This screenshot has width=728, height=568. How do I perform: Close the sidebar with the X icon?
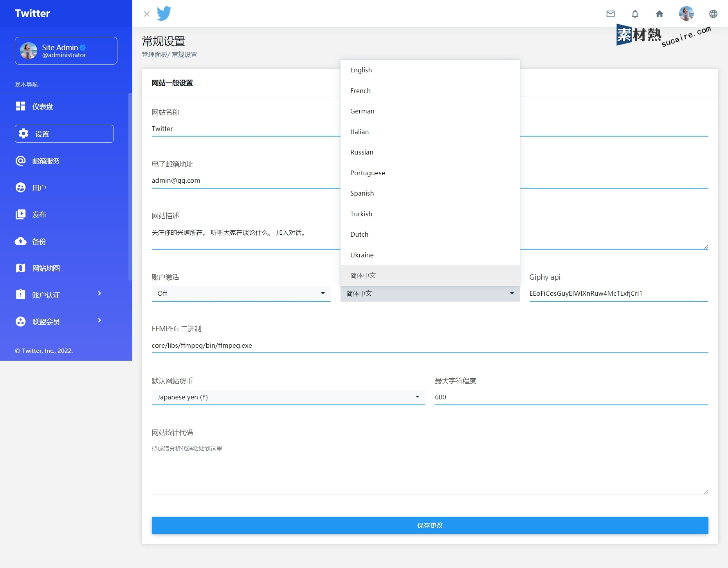tap(147, 14)
